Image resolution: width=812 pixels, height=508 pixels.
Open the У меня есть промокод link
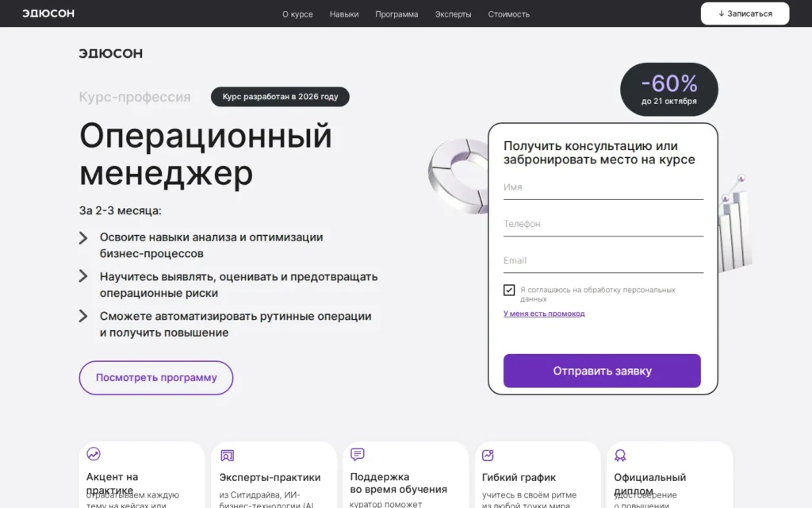[x=544, y=313]
